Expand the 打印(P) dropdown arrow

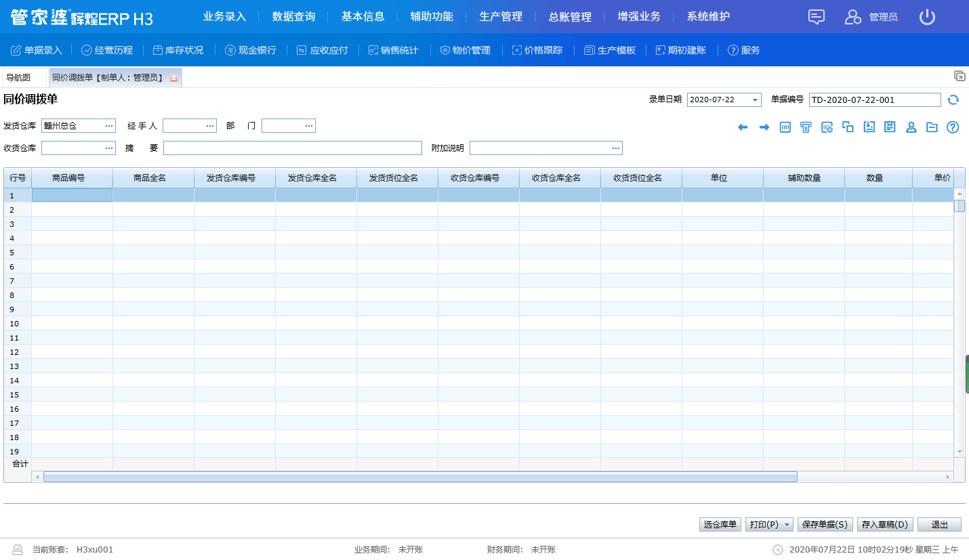tap(787, 525)
